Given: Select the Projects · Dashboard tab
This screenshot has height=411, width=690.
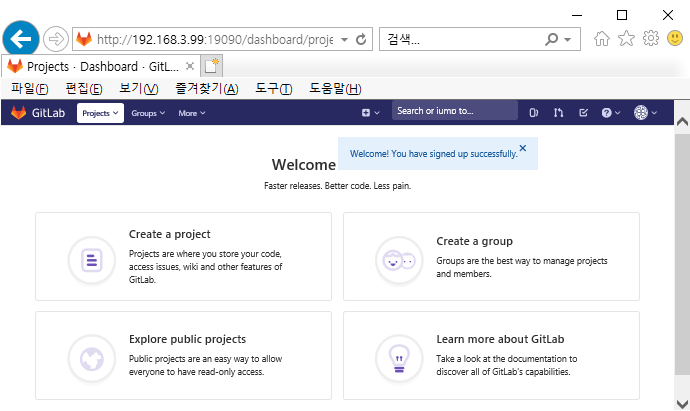Looking at the screenshot, I should click(x=100, y=66).
